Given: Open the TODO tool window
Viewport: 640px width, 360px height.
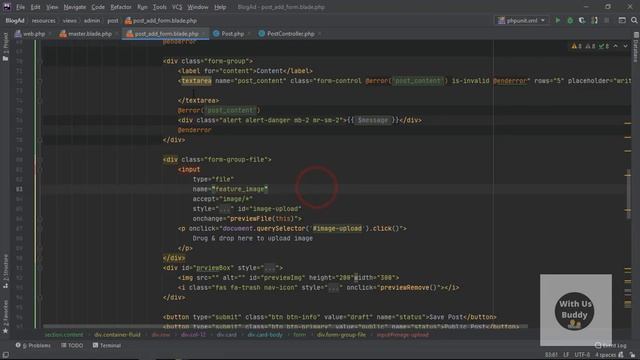Looking at the screenshot, I should point(72,345).
